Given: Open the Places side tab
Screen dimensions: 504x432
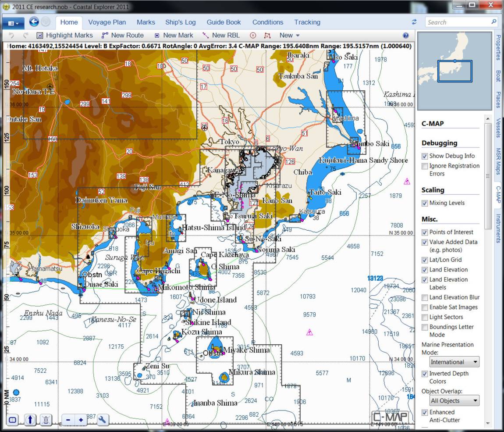Looking at the screenshot, I should coord(498,100).
